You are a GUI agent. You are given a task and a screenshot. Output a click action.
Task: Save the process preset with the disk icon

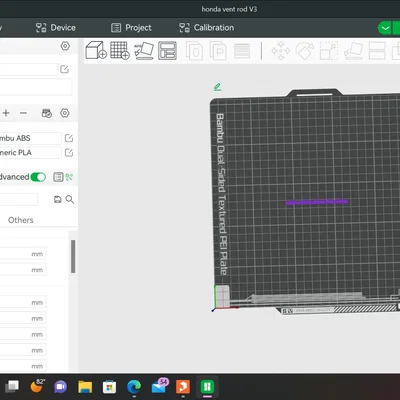(x=58, y=199)
